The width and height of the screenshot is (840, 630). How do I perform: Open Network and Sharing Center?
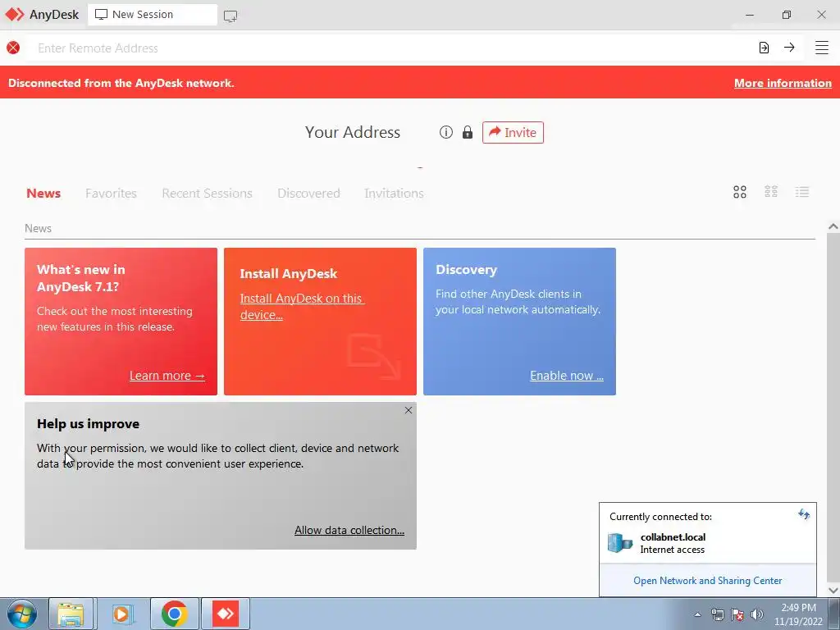708,581
